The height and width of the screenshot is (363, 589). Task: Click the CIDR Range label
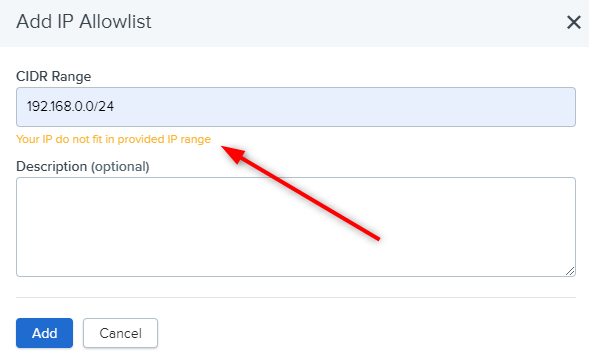pos(53,76)
